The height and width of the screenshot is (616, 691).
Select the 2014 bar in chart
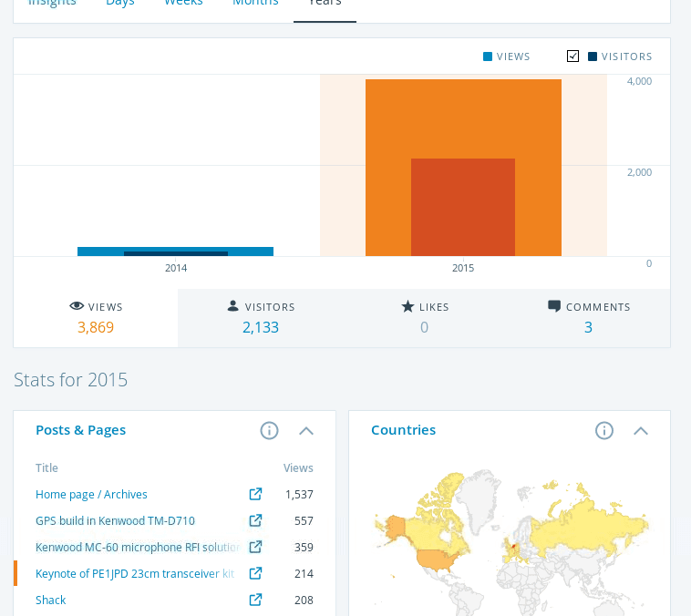point(175,252)
